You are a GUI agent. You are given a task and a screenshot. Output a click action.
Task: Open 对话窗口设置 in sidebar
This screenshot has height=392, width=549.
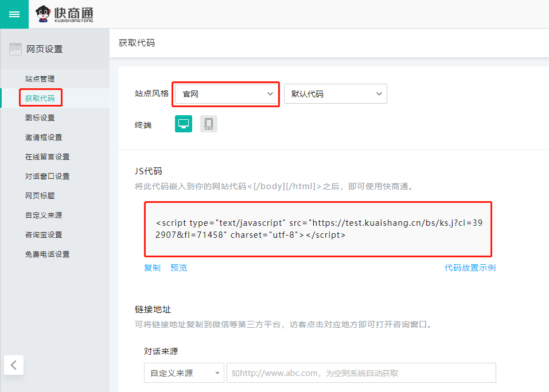tap(47, 177)
